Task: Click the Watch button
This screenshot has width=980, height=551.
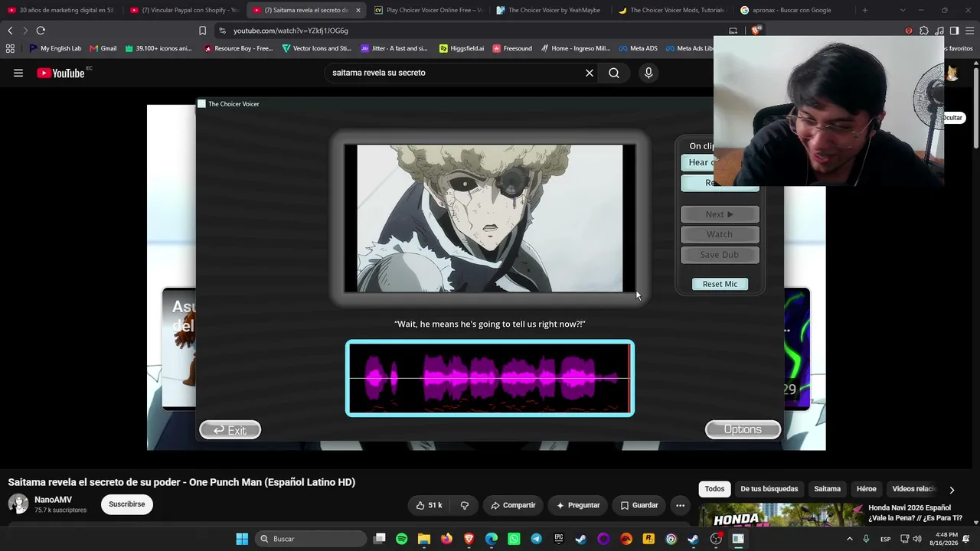Action: tap(720, 234)
